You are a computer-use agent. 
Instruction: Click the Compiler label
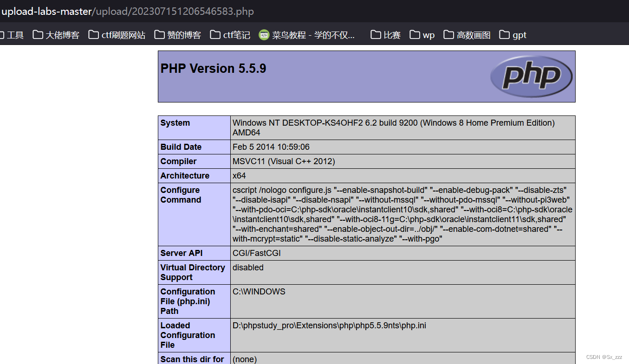[179, 161]
